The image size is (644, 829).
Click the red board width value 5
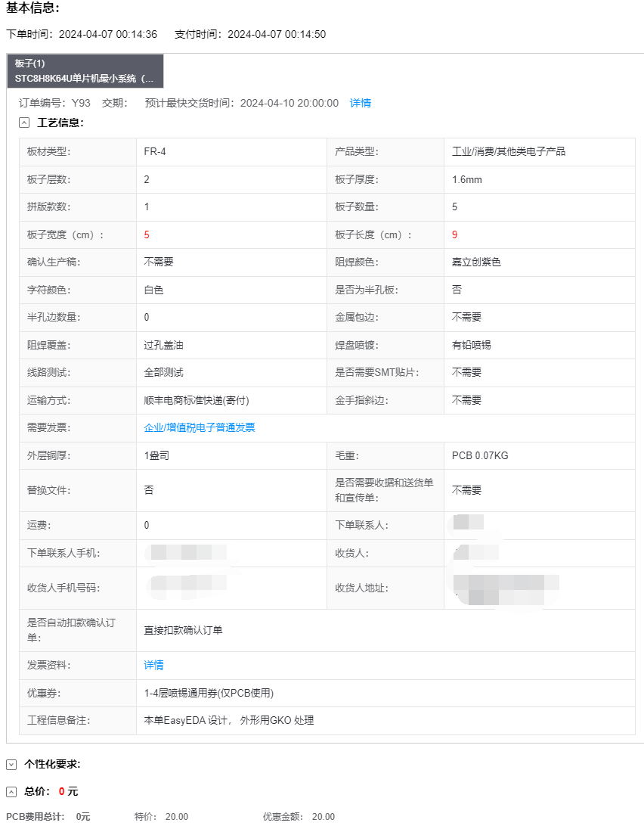147,234
